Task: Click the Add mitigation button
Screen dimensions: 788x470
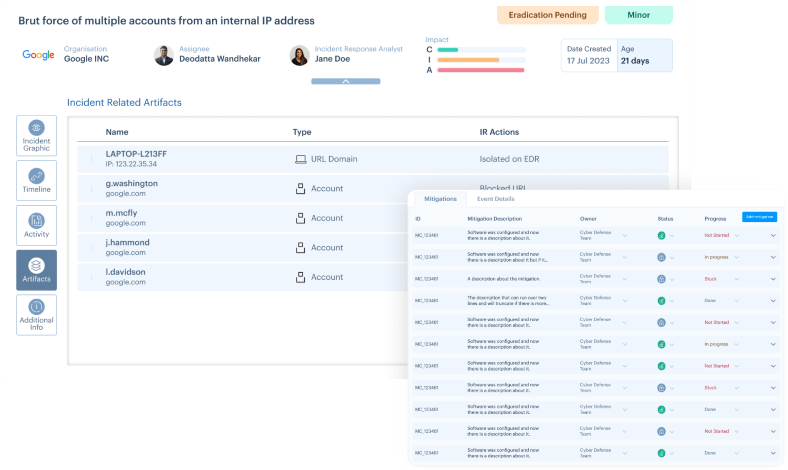Action: click(x=759, y=216)
